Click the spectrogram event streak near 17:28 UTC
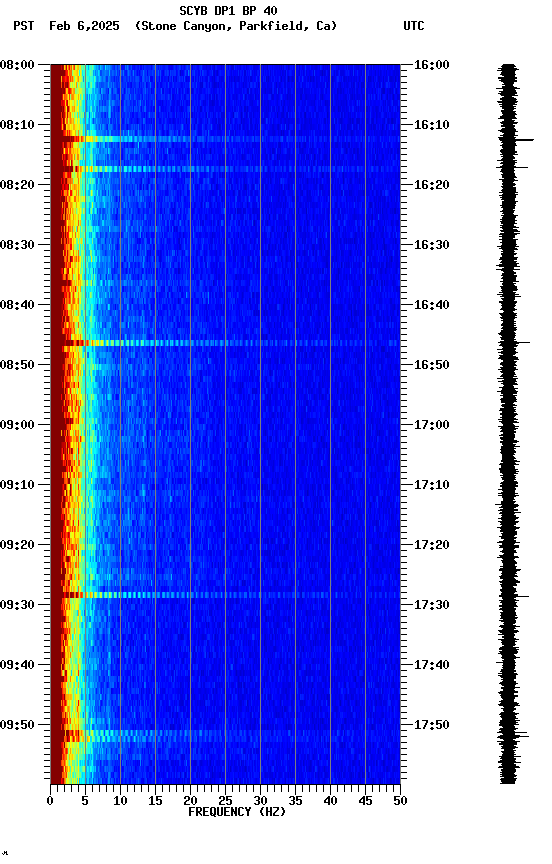This screenshot has height=864, width=552. tap(225, 595)
